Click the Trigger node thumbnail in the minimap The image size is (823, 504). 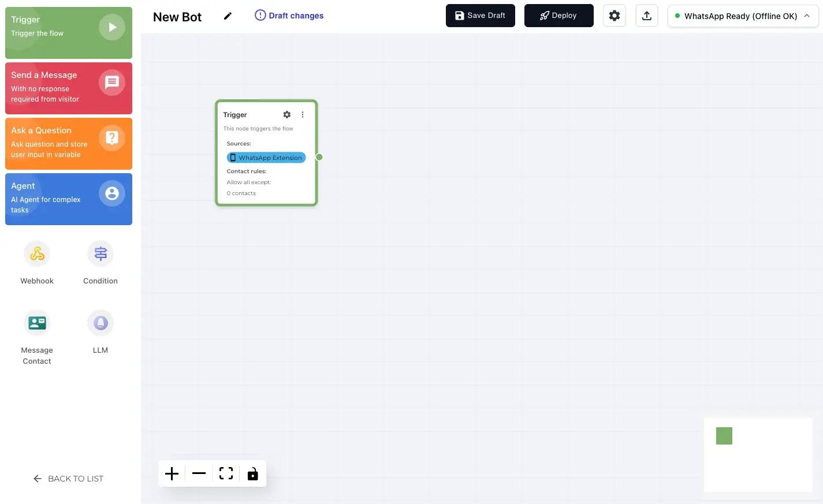point(724,436)
